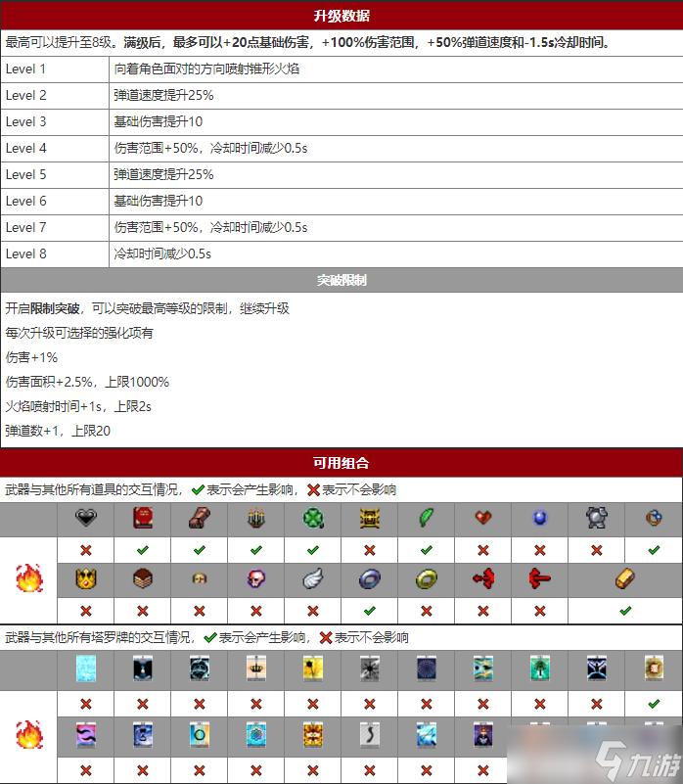
Task: Select the dark blue circular pattern tarot card
Action: point(427,669)
